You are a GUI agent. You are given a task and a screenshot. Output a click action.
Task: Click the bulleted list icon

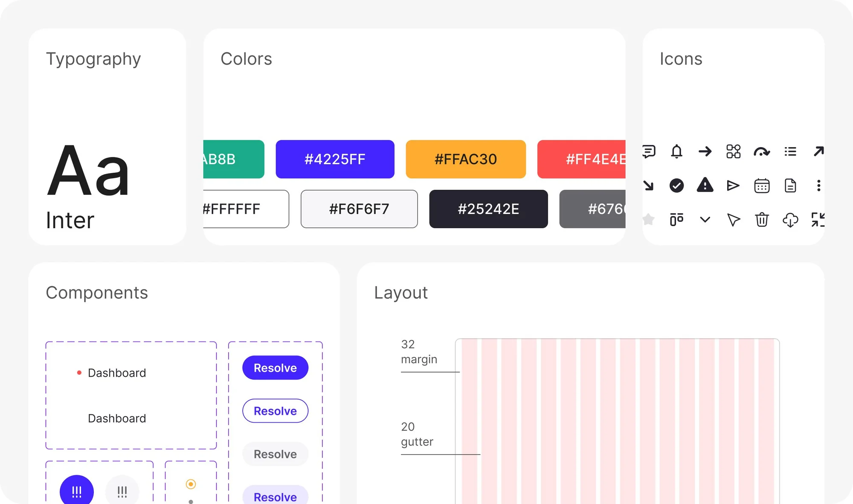tap(790, 151)
